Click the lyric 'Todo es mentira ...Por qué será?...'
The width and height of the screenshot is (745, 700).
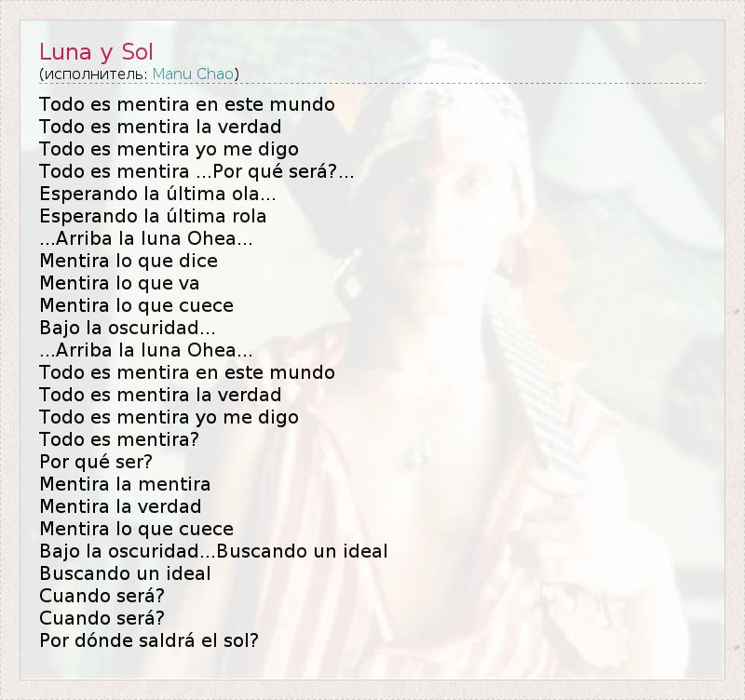[x=196, y=171]
